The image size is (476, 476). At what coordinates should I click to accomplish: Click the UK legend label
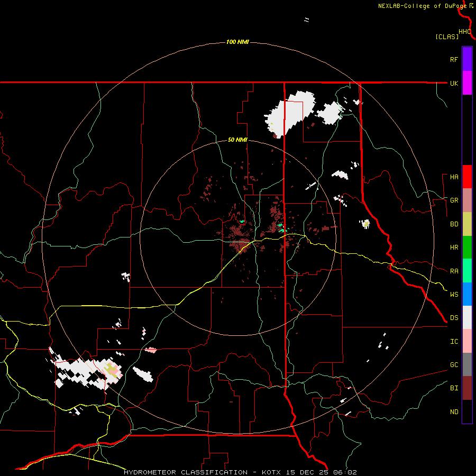pos(454,83)
